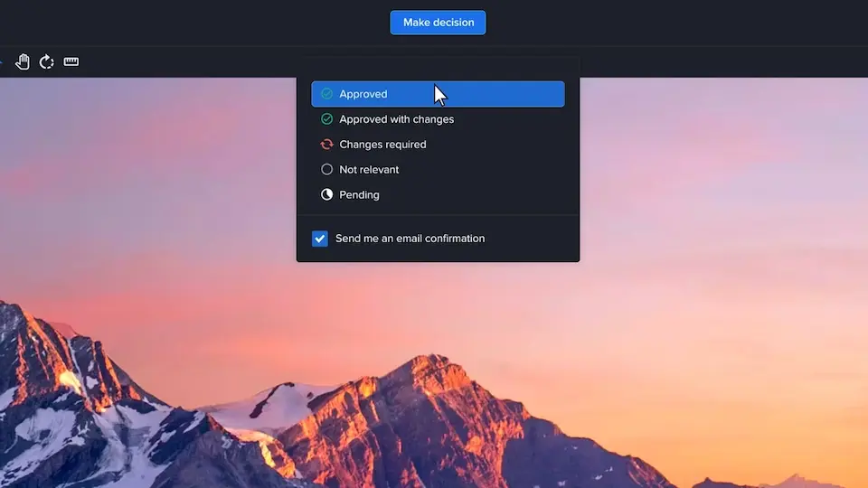Viewport: 868px width, 488px height.
Task: Uncheck the email confirmation checkbox
Action: tap(319, 239)
